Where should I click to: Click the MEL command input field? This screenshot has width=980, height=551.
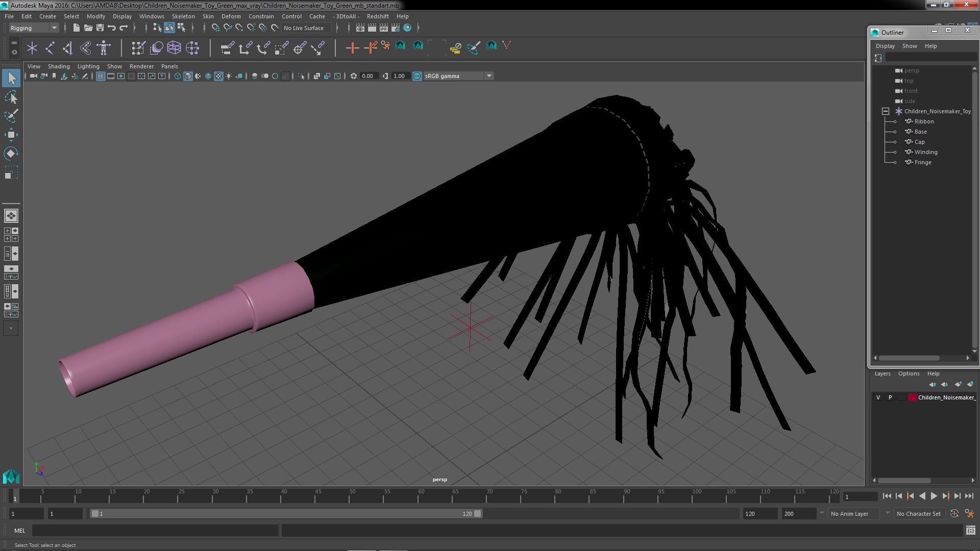coord(155,531)
